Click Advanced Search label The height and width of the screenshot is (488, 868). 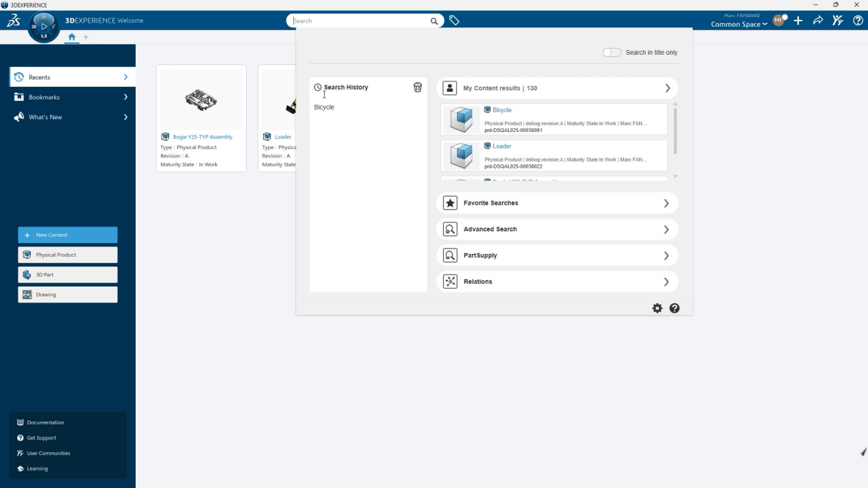(491, 229)
